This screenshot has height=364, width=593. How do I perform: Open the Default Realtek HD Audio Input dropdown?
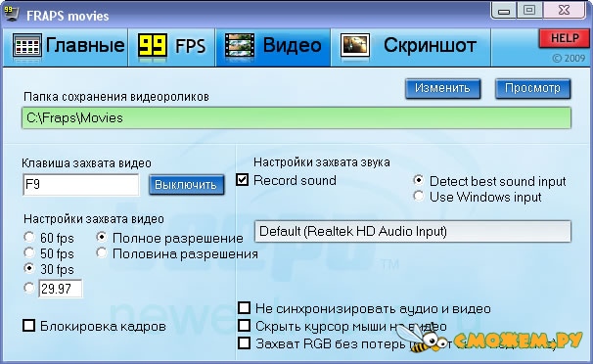pyautogui.click(x=413, y=231)
